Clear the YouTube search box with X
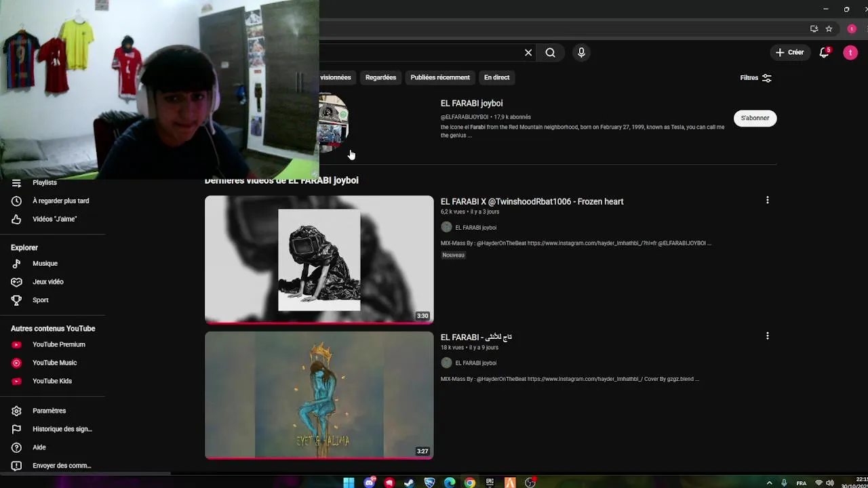The height and width of the screenshot is (488, 868). (x=528, y=52)
